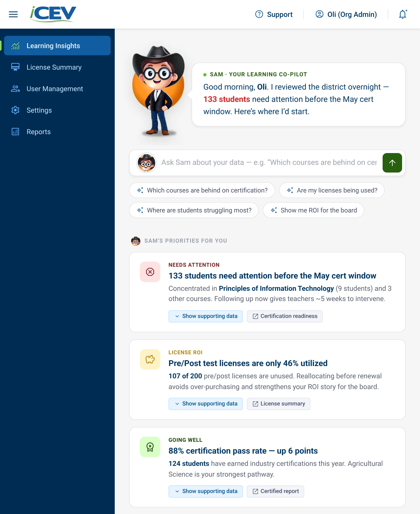Click small Sam icon beside Sam's Priorities
Screen dimensions: 420x514
tap(136, 241)
